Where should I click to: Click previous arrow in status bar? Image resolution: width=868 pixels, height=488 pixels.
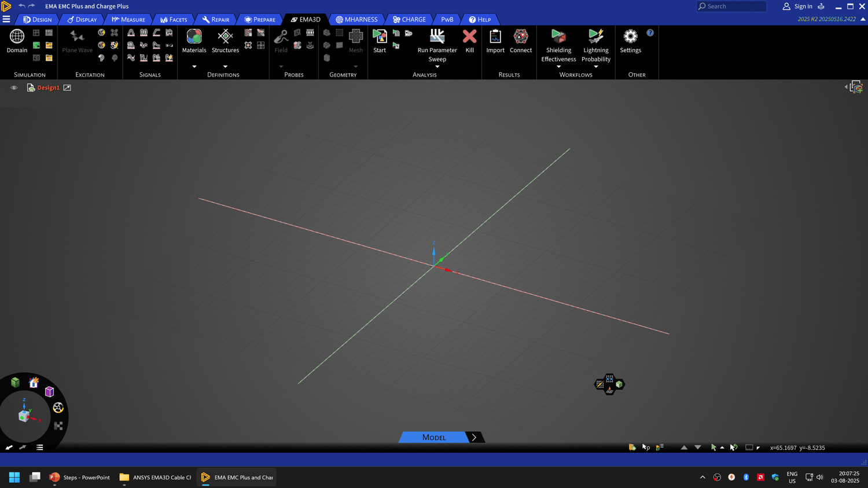click(x=684, y=447)
